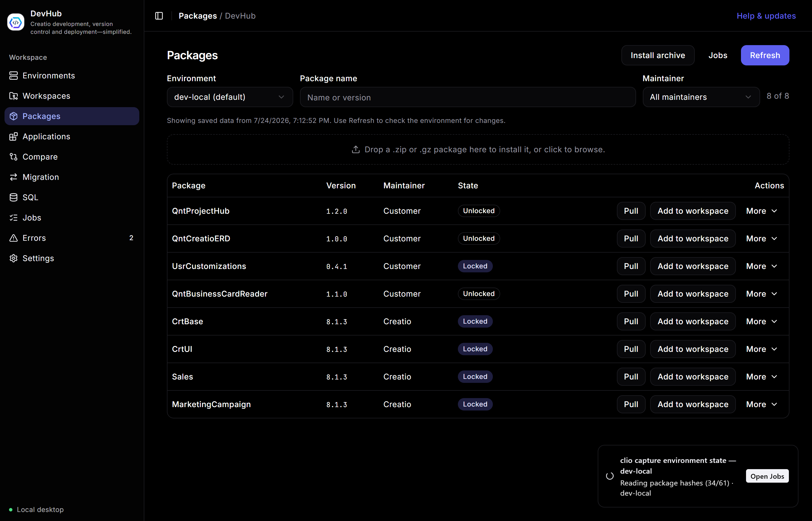Screen dimensions: 812x521
Task: Add QntBusinessCardReader to workspace
Action: click(693, 294)
